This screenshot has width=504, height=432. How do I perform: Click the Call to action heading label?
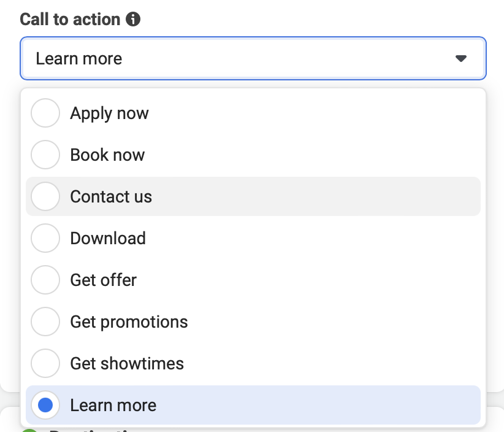coord(70,19)
